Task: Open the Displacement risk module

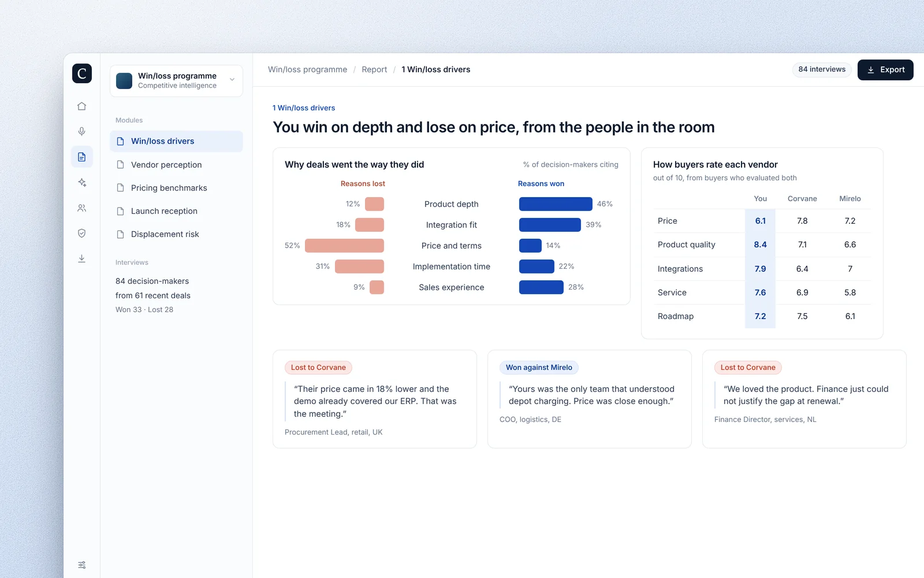Action: click(176, 234)
